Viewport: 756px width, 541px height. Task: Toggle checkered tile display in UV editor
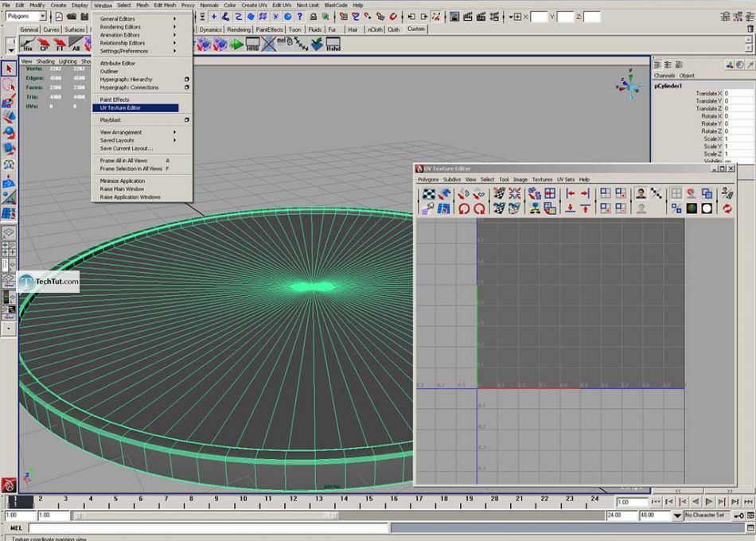429,194
